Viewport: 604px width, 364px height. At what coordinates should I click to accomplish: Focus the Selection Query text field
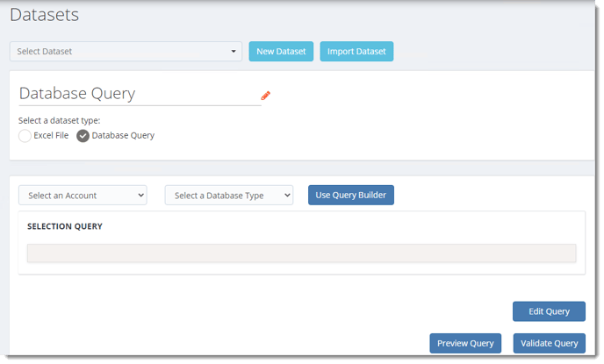click(x=302, y=253)
